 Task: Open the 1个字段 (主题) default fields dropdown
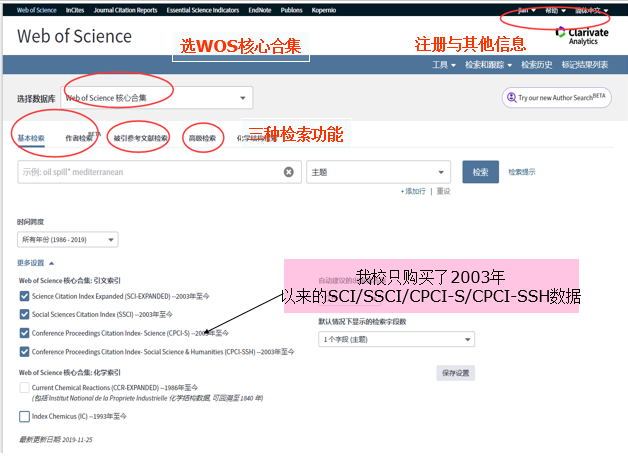pos(397,339)
